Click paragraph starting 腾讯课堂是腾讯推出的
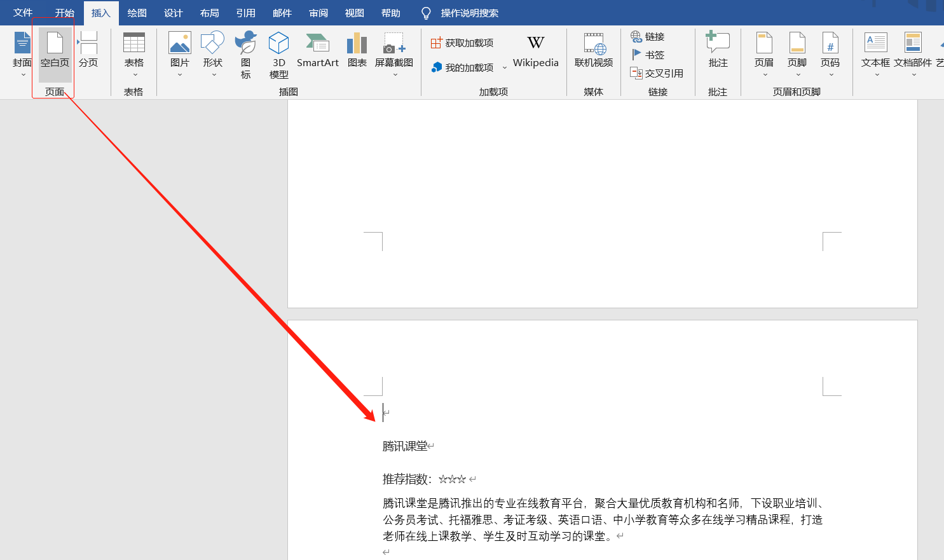This screenshot has width=944, height=560. (604, 503)
